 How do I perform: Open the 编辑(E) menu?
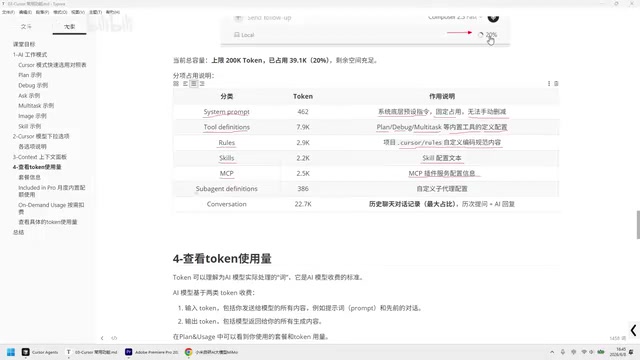tap(25, 12)
